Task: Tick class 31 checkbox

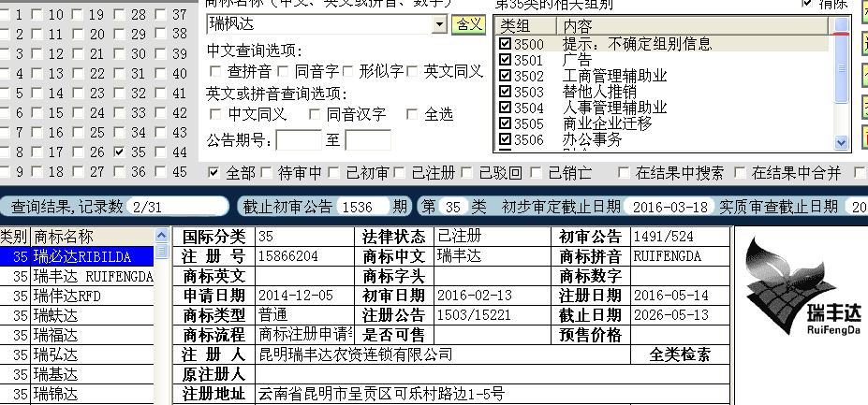Action: point(120,74)
